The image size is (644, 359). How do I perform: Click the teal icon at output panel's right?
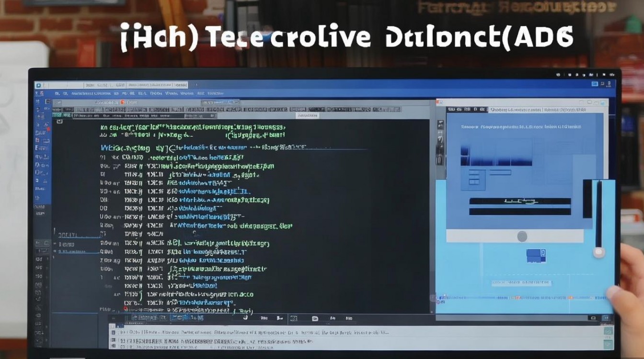[x=608, y=331]
